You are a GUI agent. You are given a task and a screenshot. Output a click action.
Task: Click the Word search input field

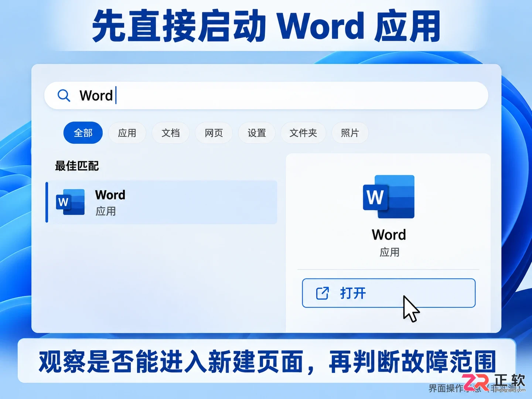[266, 95]
